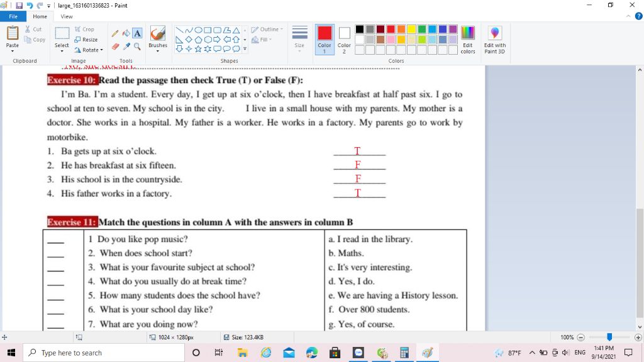Choose the Right arrow shape
This screenshot has width=644, height=362.
tap(217, 40)
